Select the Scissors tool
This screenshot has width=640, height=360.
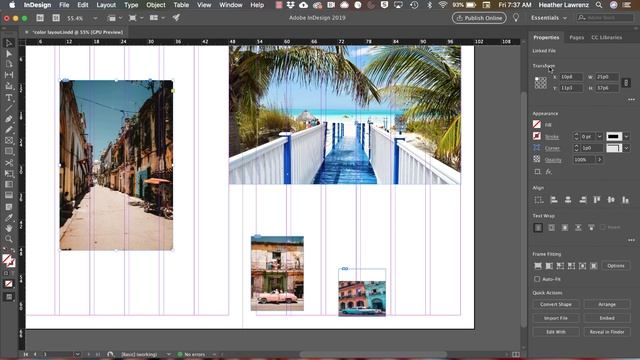(9, 162)
